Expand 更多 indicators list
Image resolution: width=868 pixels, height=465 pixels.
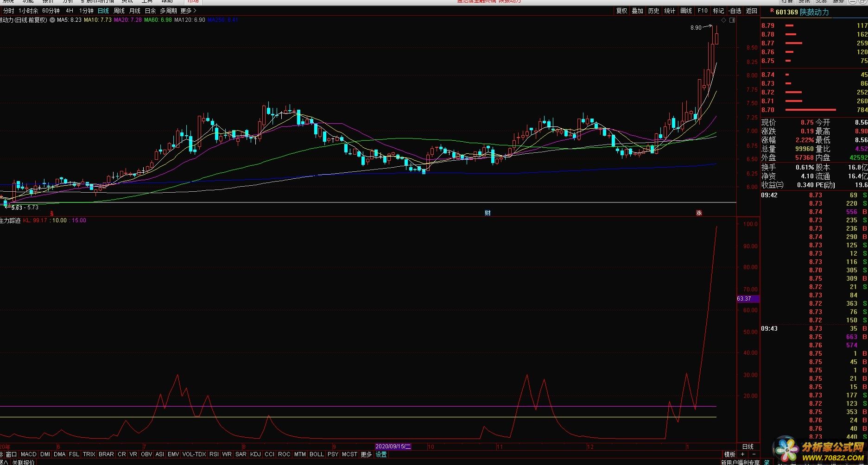tap(366, 454)
